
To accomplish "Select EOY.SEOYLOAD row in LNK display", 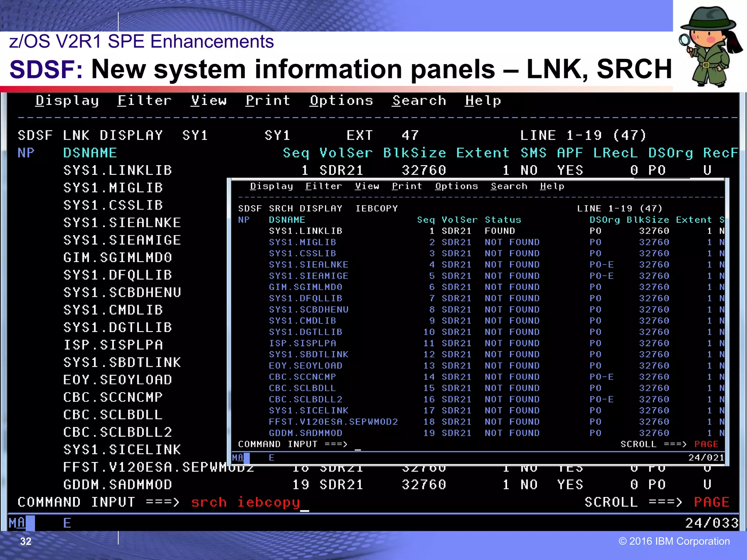I will tap(117, 380).
